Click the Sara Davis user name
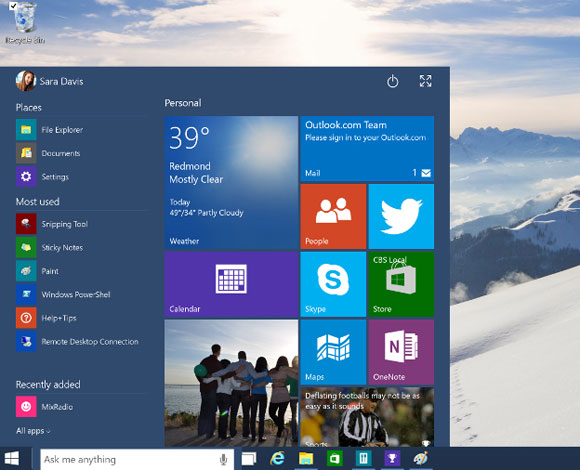Viewport: 580px width, 470px height. tap(61, 81)
